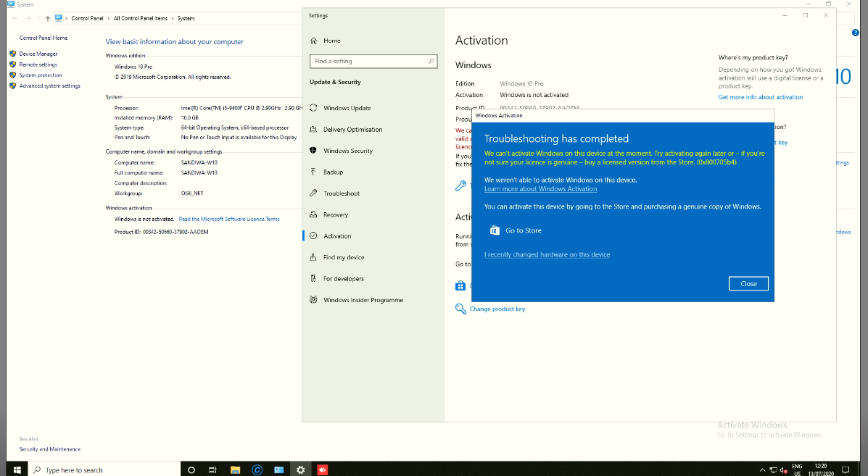
Task: Click the For developers icon
Action: click(x=313, y=278)
